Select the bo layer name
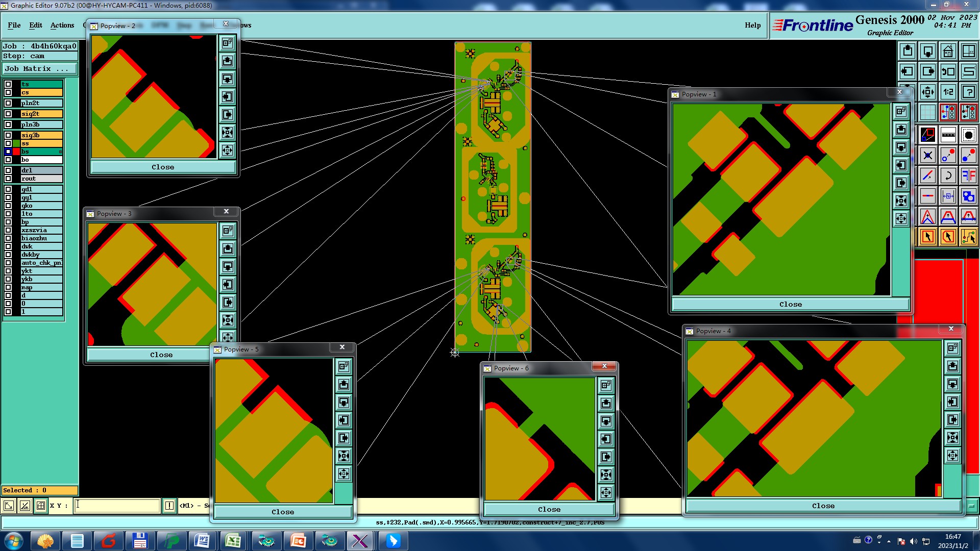980x551 pixels. (x=41, y=160)
